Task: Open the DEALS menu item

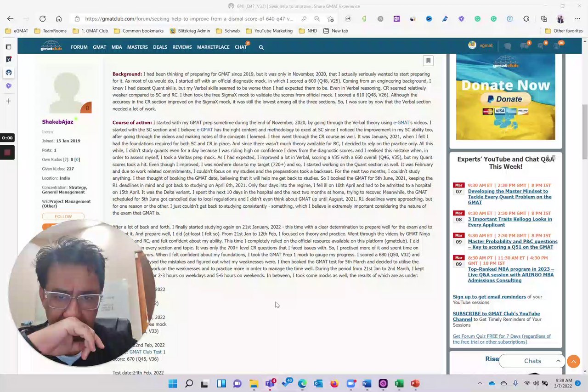Action: [x=160, y=47]
